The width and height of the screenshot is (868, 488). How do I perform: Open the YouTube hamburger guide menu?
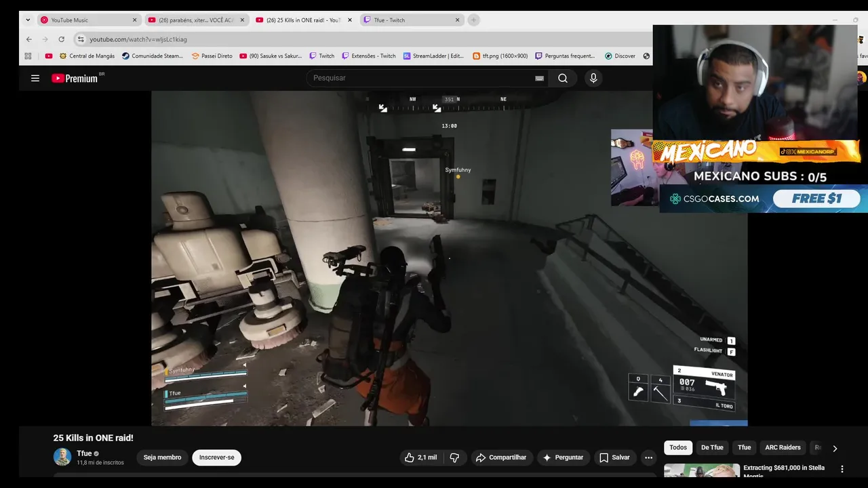(x=35, y=78)
